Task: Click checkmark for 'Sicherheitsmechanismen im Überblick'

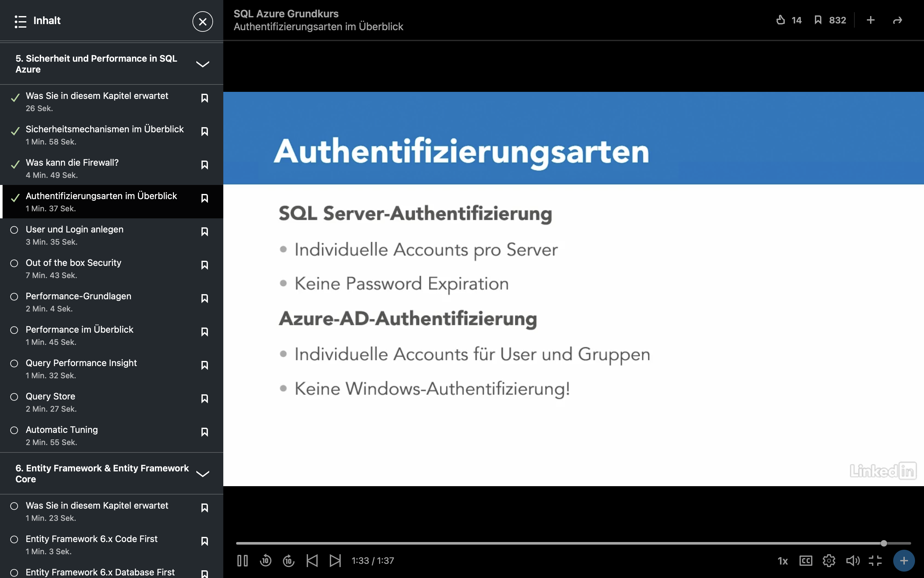Action: coord(15,131)
